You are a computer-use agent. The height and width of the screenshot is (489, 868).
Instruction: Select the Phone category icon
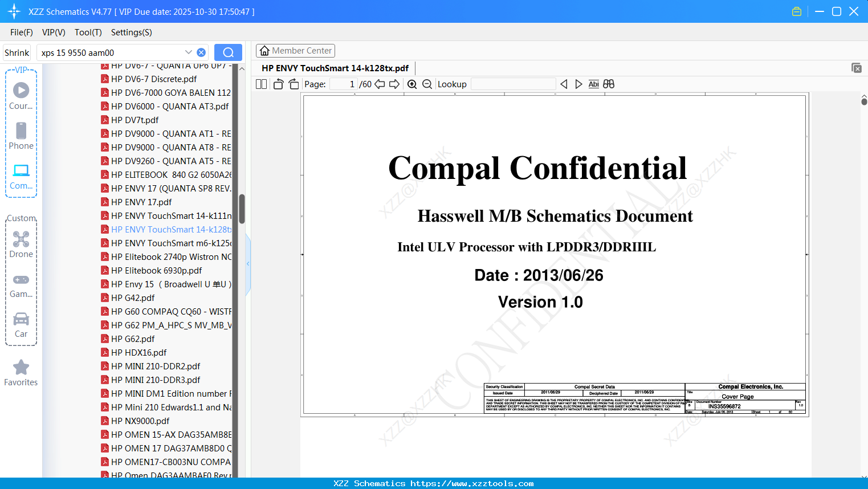(x=21, y=136)
